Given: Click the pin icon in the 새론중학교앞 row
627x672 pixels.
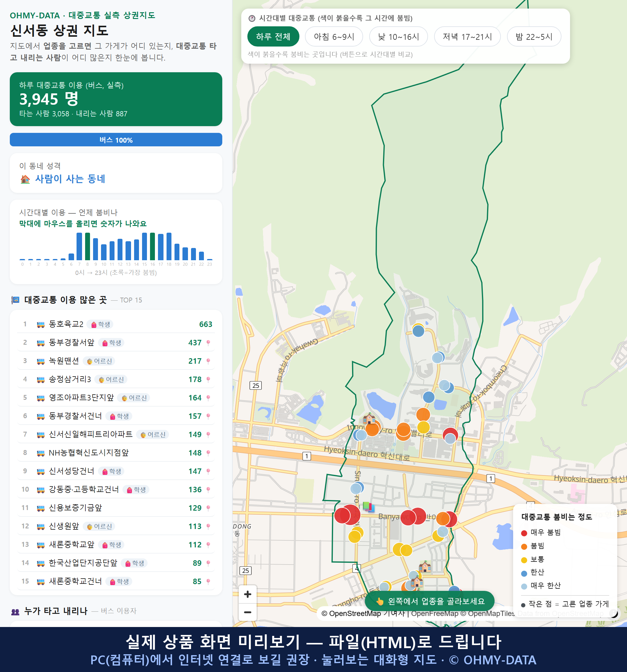Looking at the screenshot, I should point(208,545).
